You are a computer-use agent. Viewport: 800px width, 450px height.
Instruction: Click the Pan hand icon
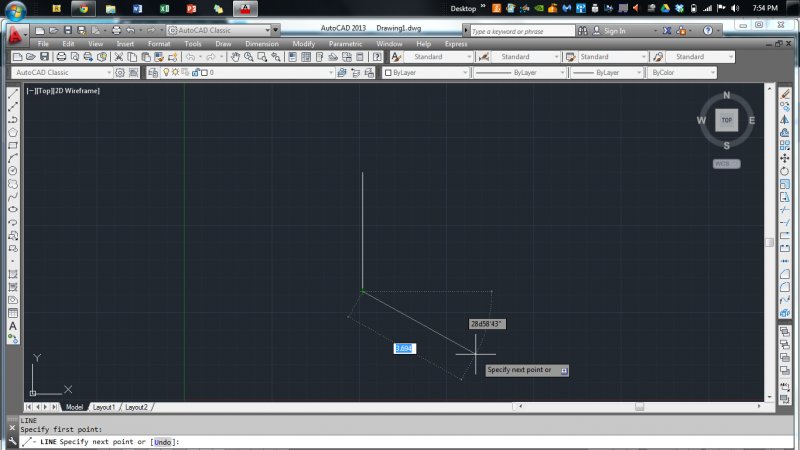click(235, 57)
